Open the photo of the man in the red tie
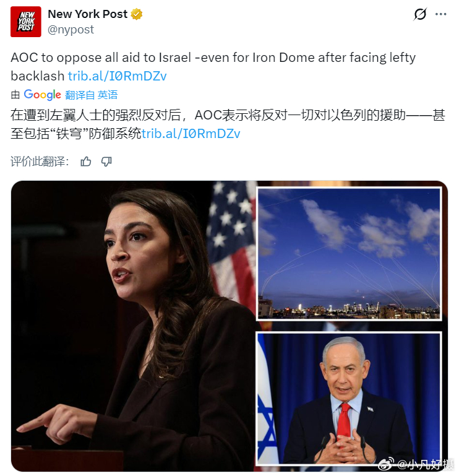This screenshot has height=476, width=459. point(349,398)
